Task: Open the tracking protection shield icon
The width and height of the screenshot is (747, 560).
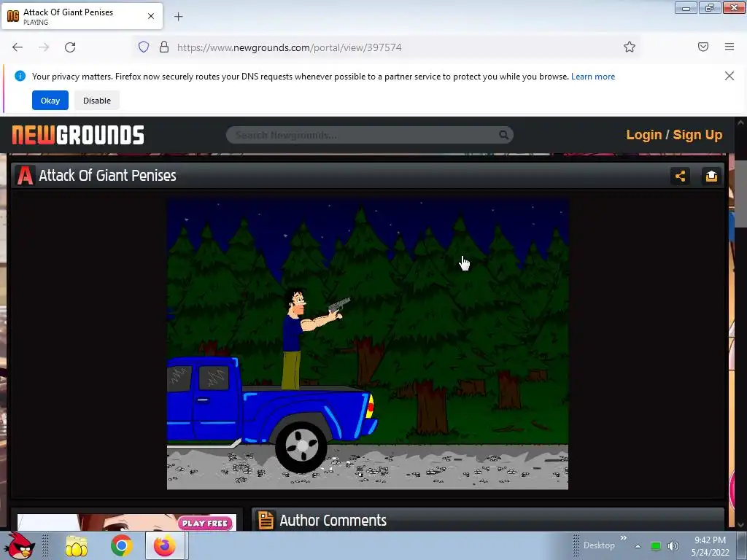Action: tap(144, 47)
